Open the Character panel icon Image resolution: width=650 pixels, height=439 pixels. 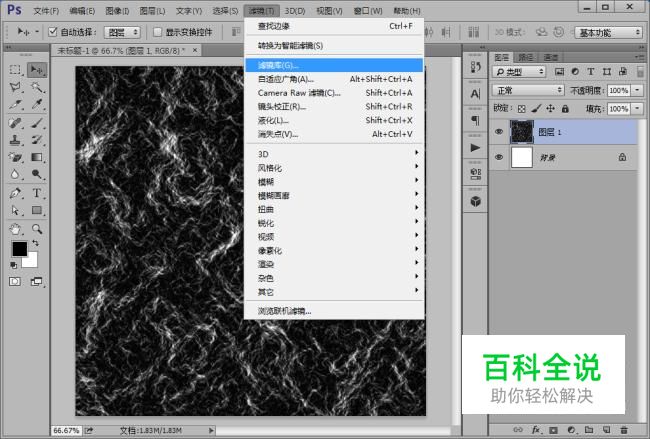click(x=475, y=94)
